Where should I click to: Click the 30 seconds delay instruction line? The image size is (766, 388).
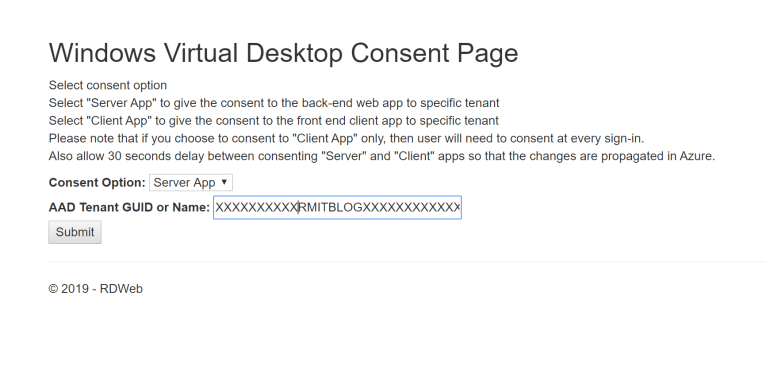point(382,156)
